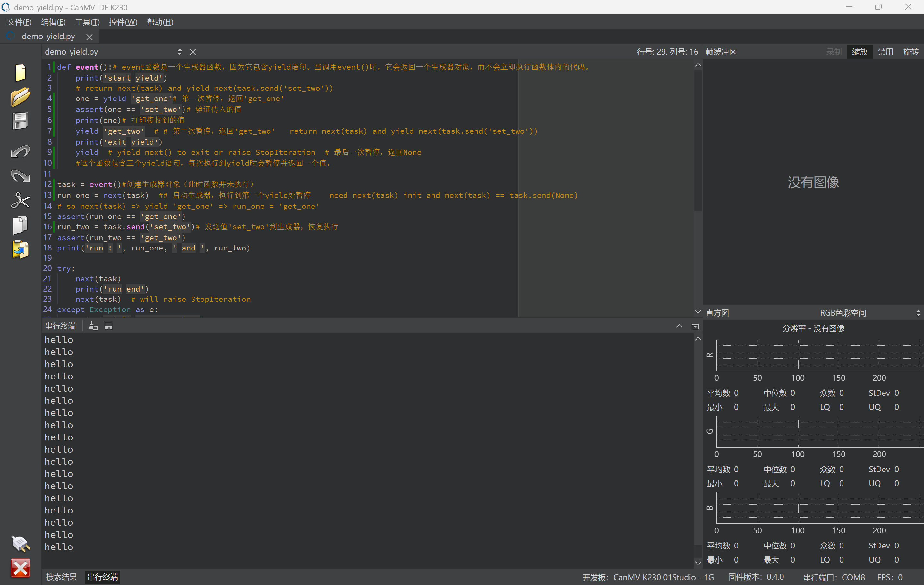Image resolution: width=924 pixels, height=585 pixels.
Task: Save the file with the floppy disk icon
Action: [20, 121]
